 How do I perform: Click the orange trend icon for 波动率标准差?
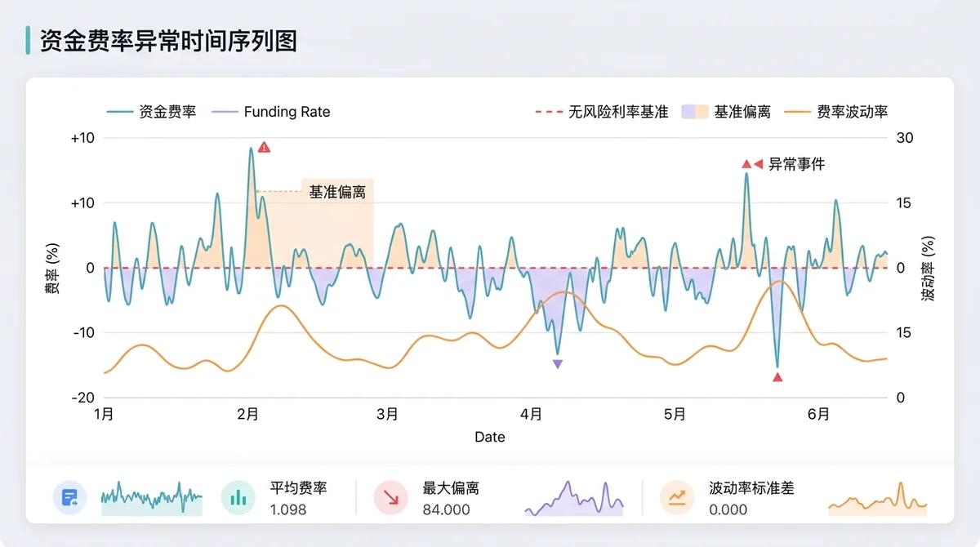[x=677, y=497]
